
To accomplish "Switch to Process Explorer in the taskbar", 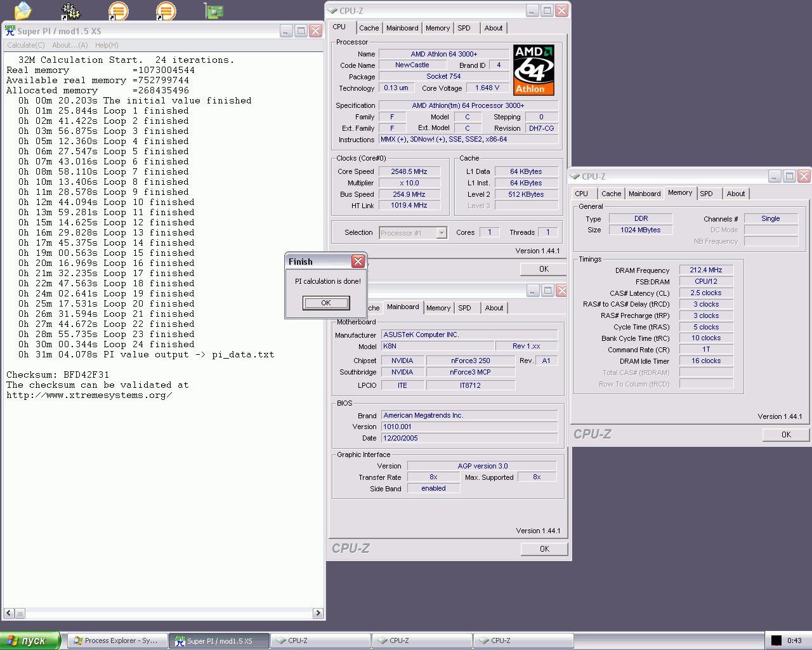I will [x=117, y=640].
